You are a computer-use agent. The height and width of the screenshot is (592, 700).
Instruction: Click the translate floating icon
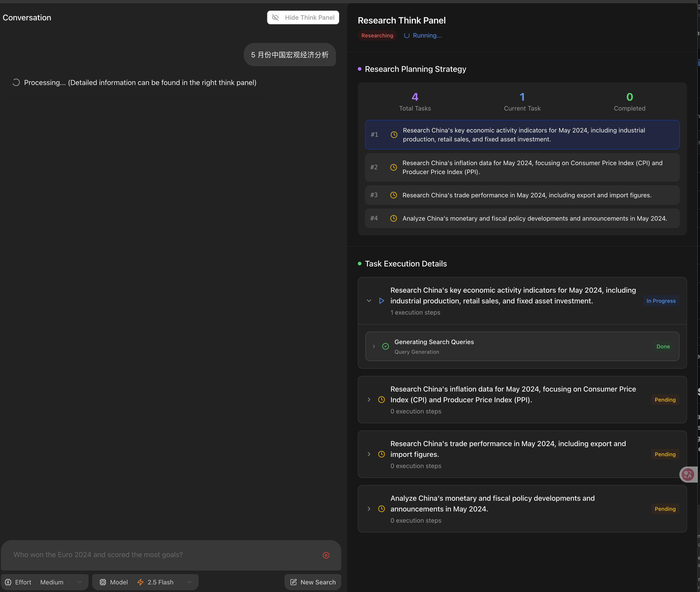point(688,474)
